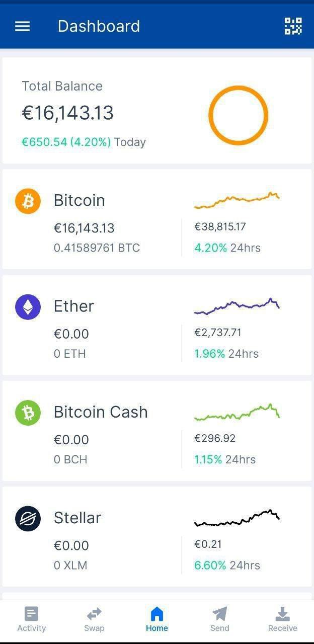The image size is (314, 644).
Task: Tap the orange Bitcoin coin icon
Action: (x=28, y=201)
